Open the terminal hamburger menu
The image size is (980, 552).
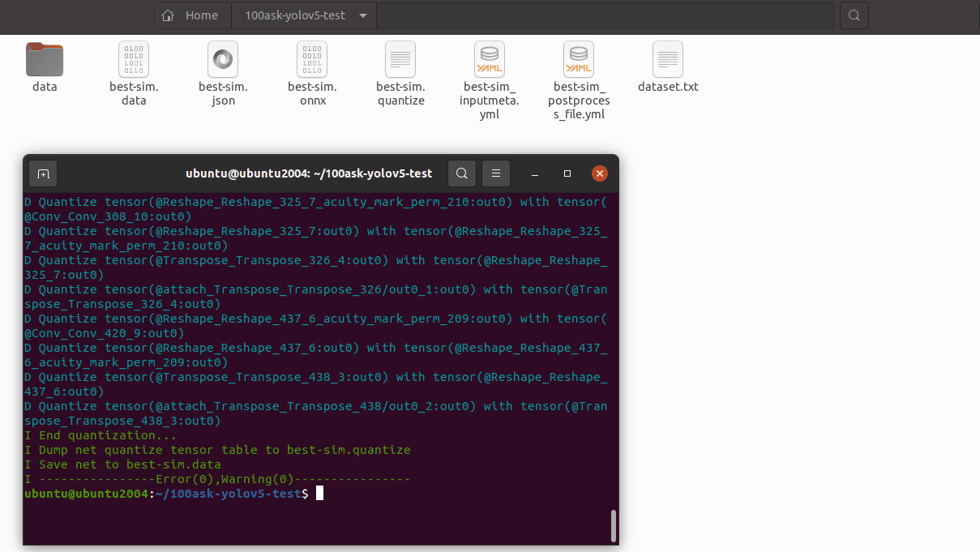tap(496, 173)
